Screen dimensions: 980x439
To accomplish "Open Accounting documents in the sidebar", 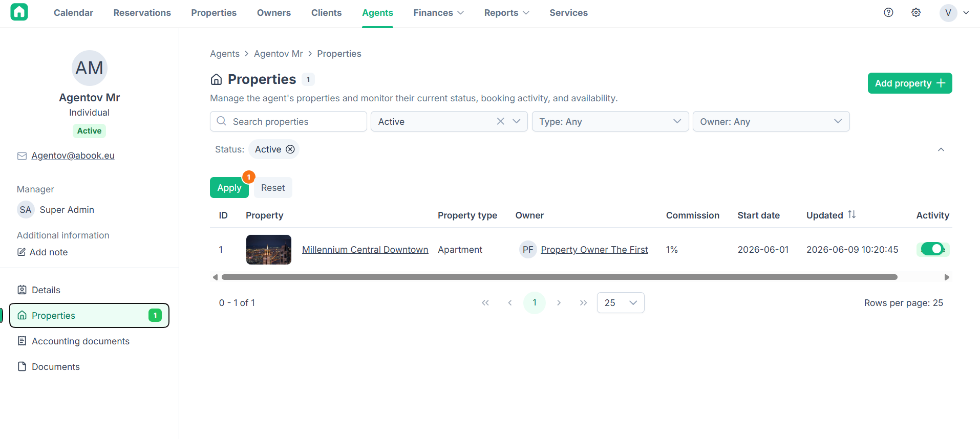I will click(89, 341).
